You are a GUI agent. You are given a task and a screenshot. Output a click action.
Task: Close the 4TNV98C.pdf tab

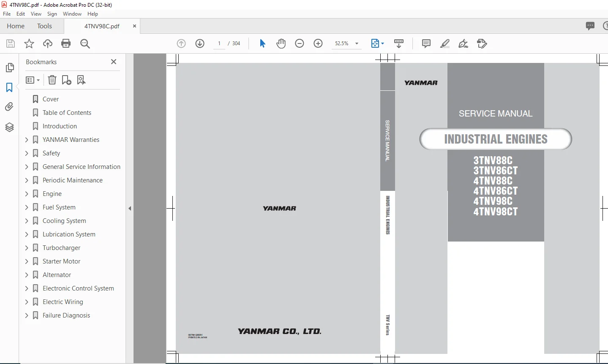(134, 26)
